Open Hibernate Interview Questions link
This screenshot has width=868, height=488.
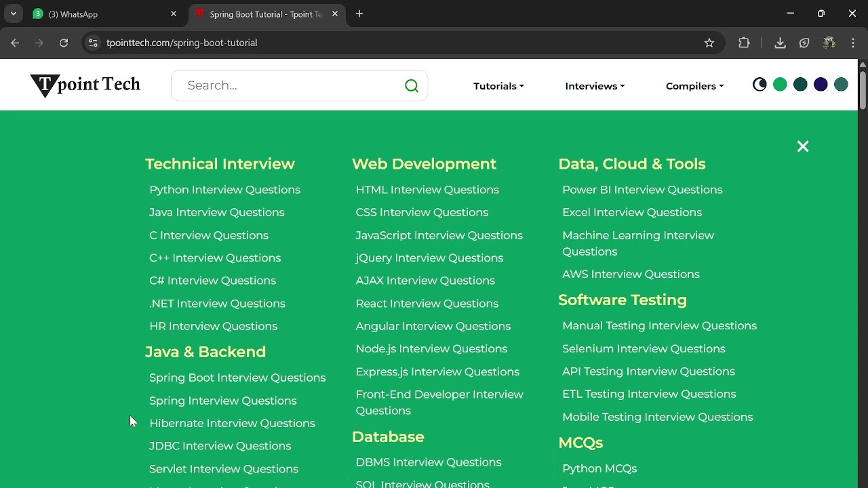[x=232, y=423]
